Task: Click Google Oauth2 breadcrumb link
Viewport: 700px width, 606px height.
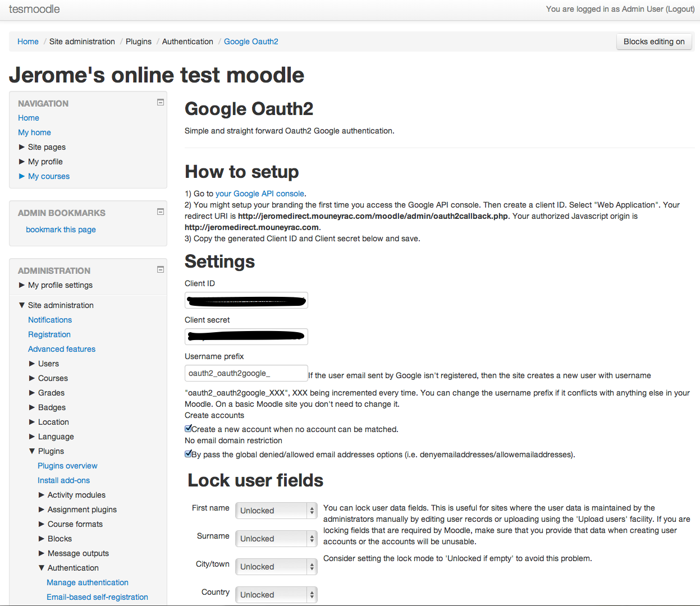Action: point(251,42)
